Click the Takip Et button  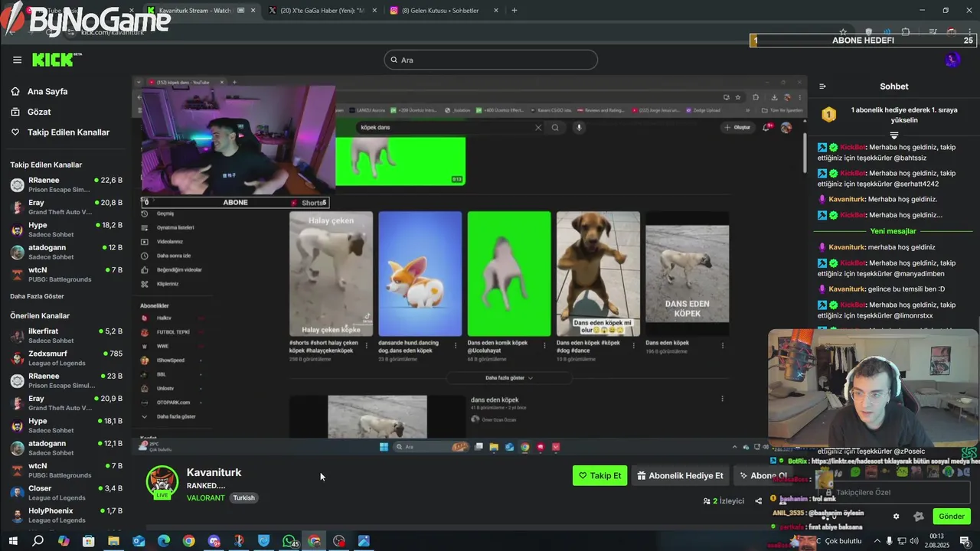(599, 475)
